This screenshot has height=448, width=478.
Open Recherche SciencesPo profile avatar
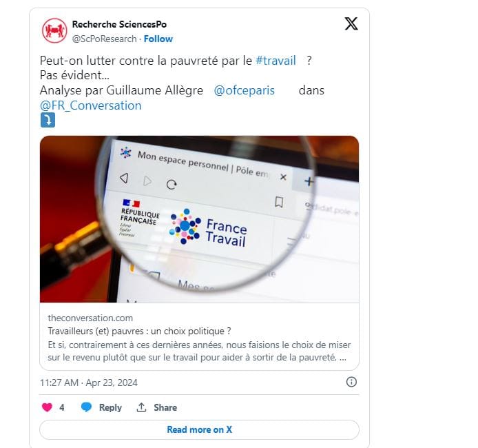[54, 30]
